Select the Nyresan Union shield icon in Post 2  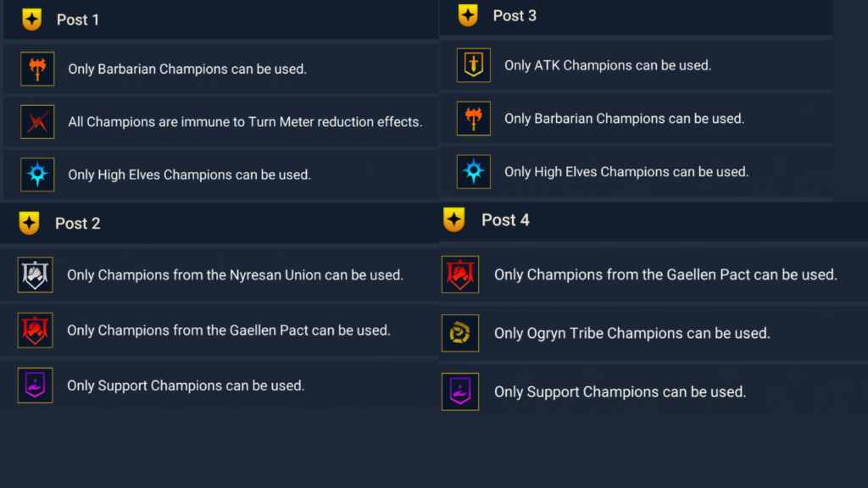(x=36, y=274)
